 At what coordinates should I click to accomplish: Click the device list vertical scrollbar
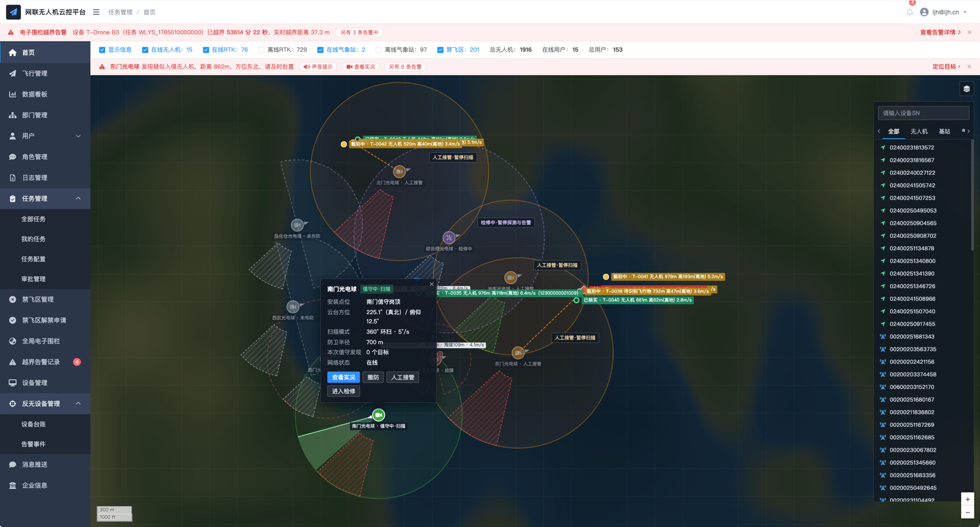click(x=972, y=196)
